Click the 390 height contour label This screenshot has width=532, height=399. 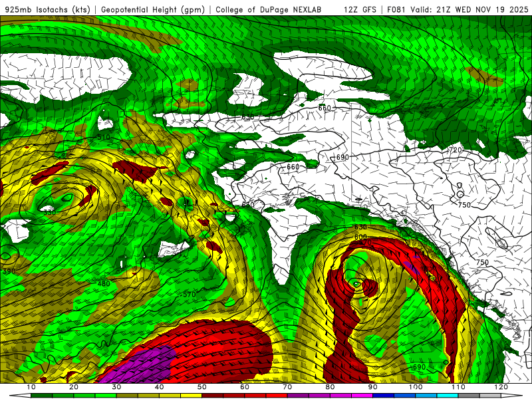(9, 271)
